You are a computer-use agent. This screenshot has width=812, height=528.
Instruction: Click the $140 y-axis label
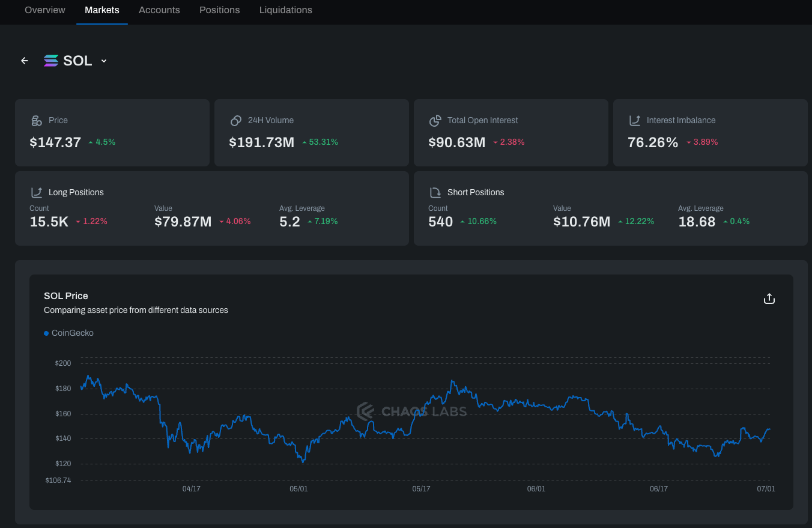(x=63, y=438)
